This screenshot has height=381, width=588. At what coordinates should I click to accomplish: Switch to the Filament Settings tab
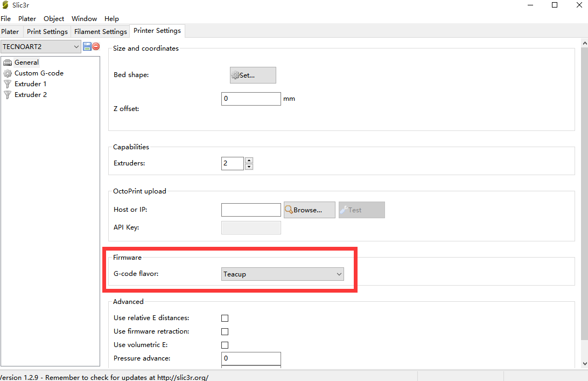[x=101, y=32]
